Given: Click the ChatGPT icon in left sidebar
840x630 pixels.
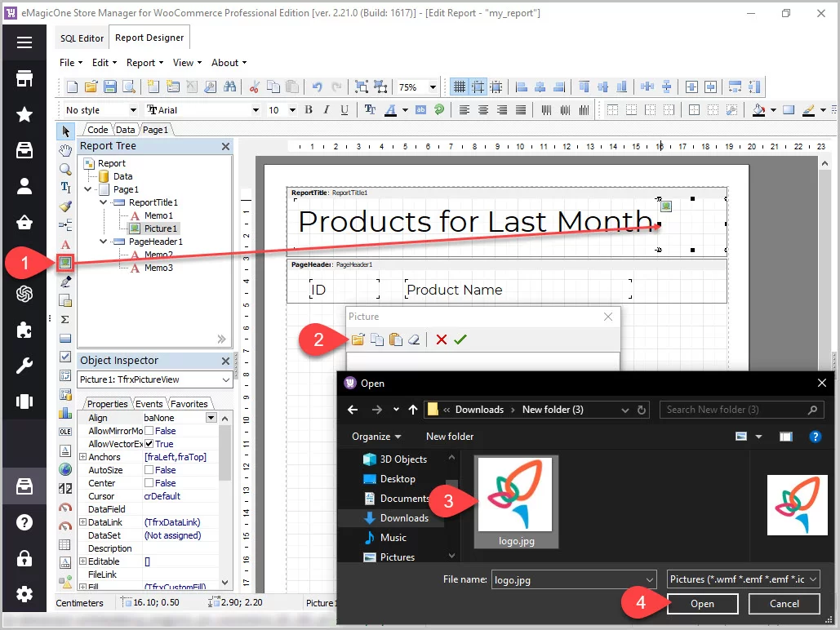Looking at the screenshot, I should pos(24,294).
